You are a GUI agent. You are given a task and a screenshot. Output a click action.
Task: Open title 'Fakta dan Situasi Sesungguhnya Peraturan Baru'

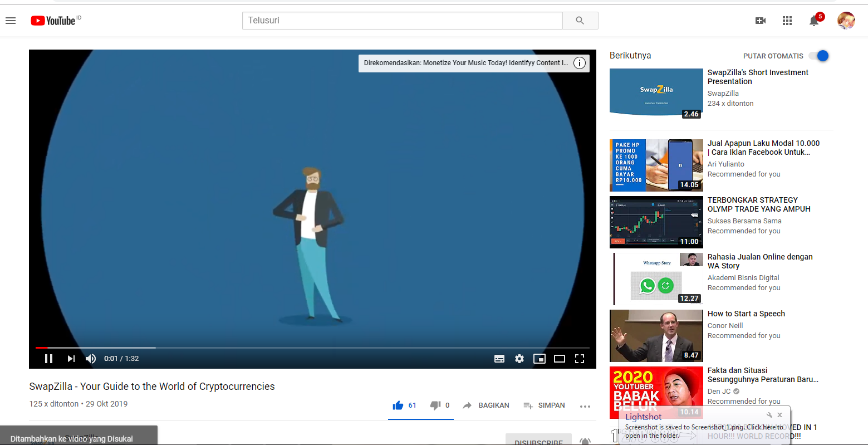(763, 375)
